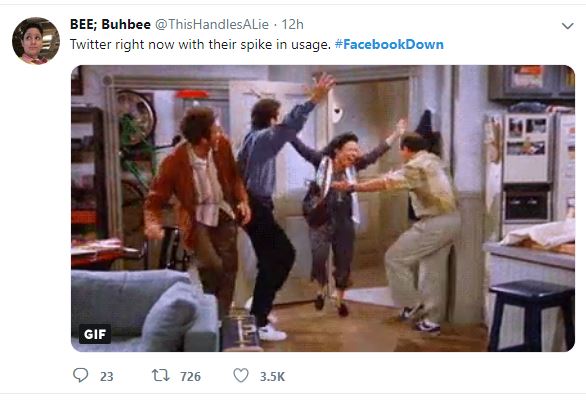The height and width of the screenshot is (401, 586).
Task: View the 23 replies count
Action: (x=107, y=376)
